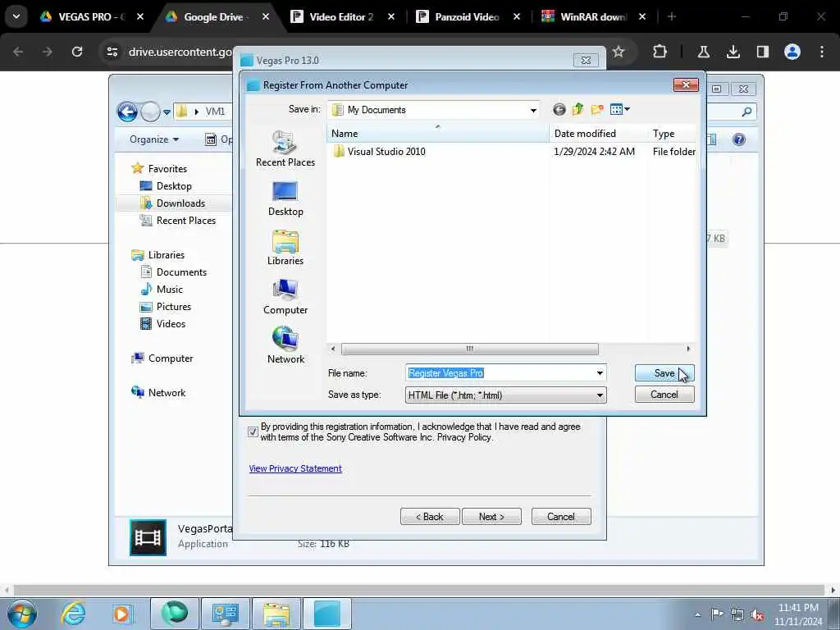
Task: Sort by the Date modified column header
Action: tap(598, 134)
